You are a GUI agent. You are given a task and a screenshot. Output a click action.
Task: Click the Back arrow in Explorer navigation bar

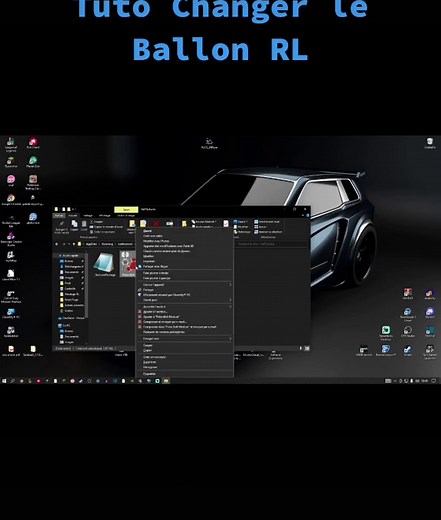tap(57, 244)
